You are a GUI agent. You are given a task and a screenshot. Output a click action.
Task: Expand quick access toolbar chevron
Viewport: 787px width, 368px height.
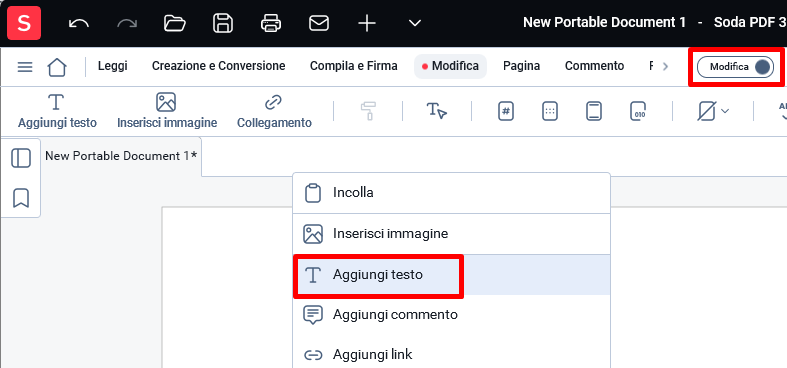click(415, 23)
